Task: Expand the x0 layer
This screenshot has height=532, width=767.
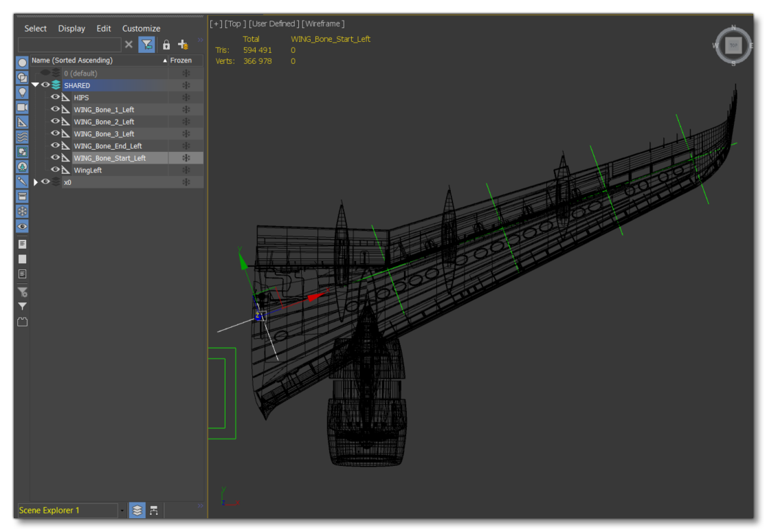Action: tap(36, 181)
